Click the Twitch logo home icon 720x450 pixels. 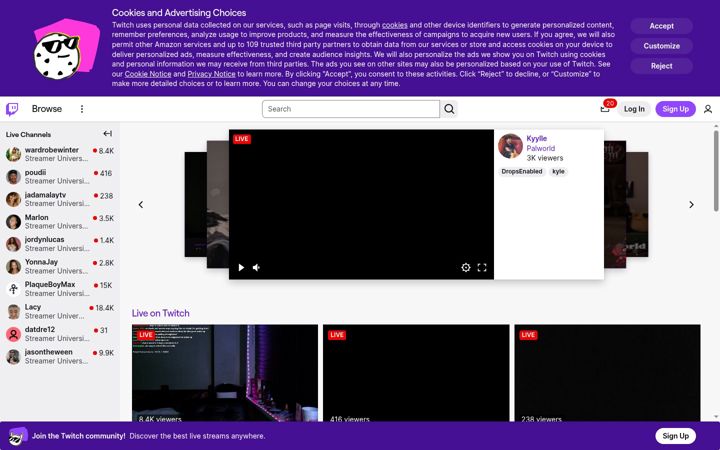12,109
